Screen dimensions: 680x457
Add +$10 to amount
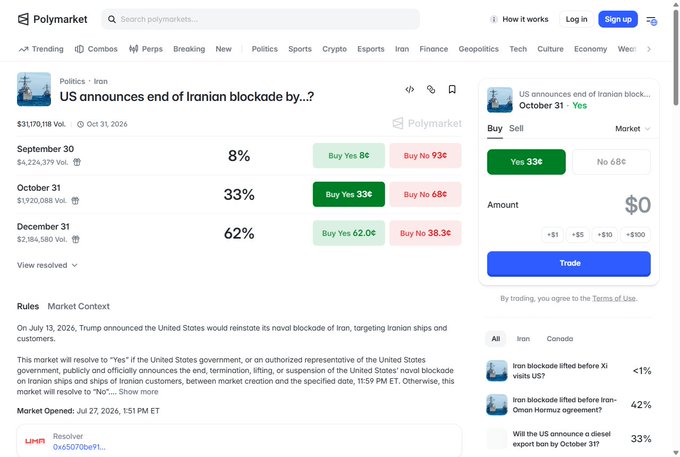click(605, 235)
